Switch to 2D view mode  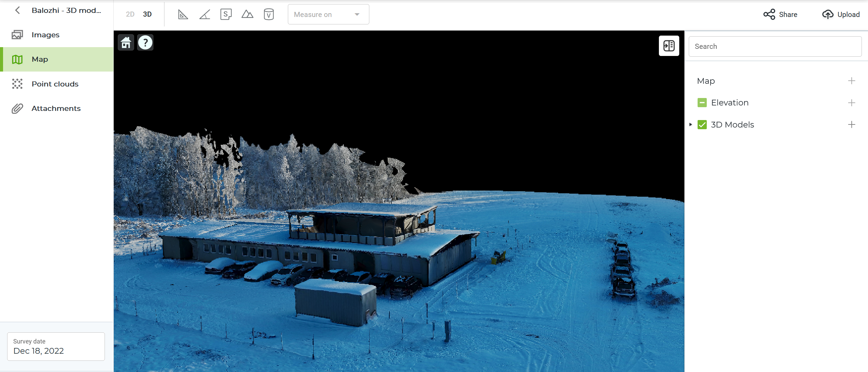click(130, 14)
